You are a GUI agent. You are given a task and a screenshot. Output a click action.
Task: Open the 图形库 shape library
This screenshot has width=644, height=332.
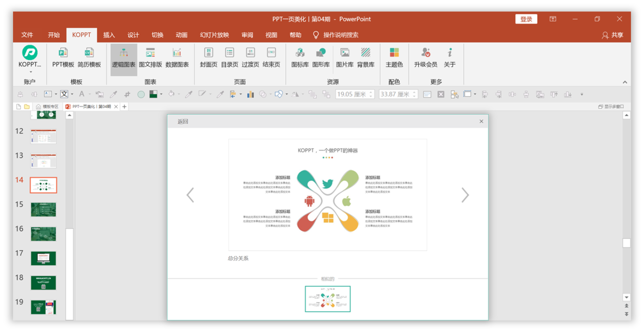321,58
